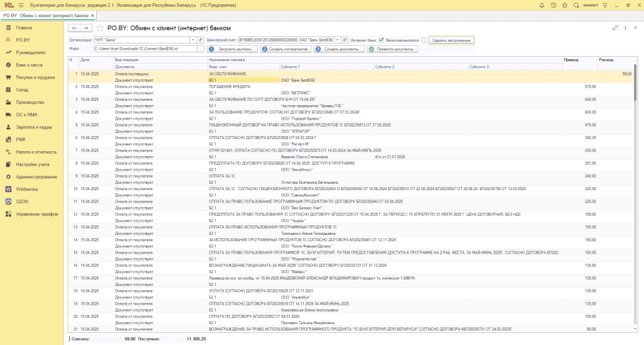
Task: Open the history clock icon
Action: [553, 5]
